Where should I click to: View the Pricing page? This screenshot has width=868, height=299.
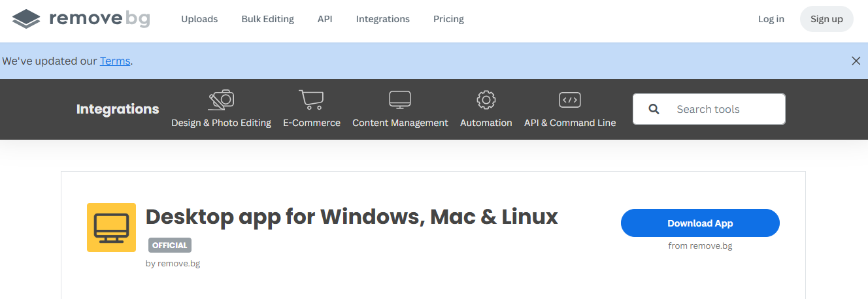(448, 19)
